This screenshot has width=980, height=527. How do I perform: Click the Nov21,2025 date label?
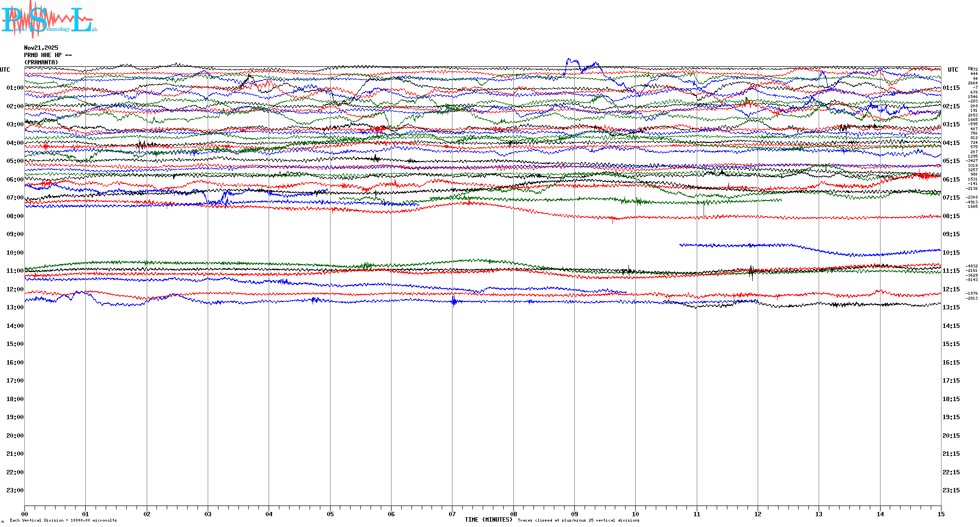coord(41,48)
